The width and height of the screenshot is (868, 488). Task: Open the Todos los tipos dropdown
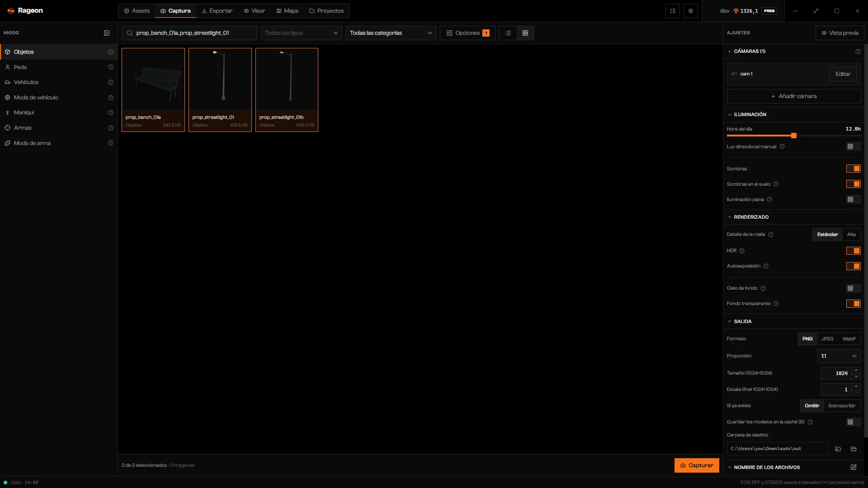(x=302, y=33)
